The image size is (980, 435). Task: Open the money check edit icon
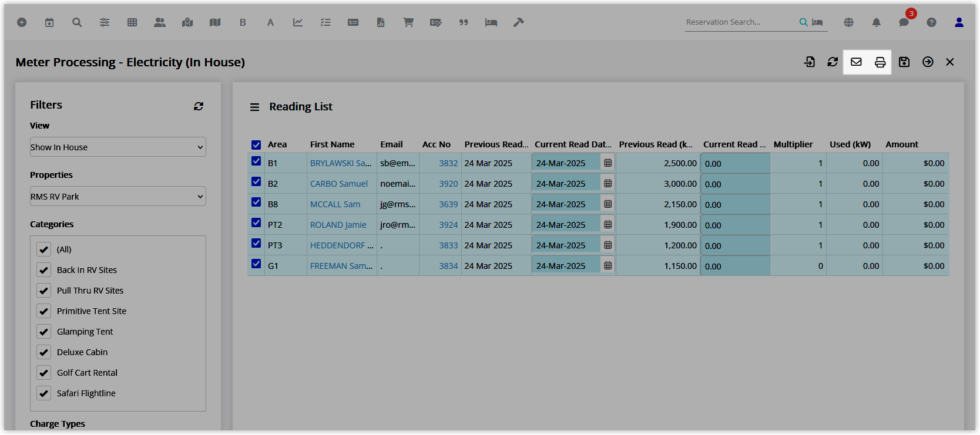pos(436,22)
